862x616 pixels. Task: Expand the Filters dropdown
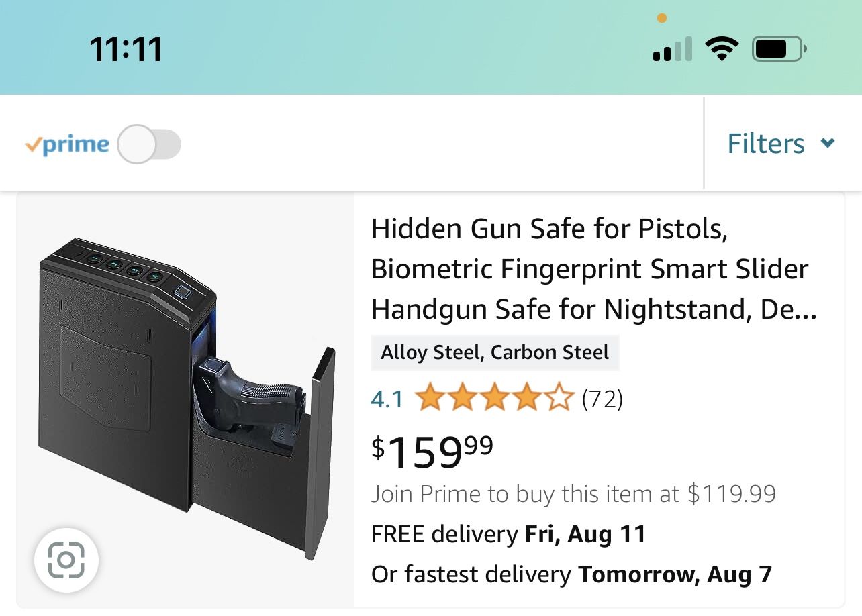point(781,144)
